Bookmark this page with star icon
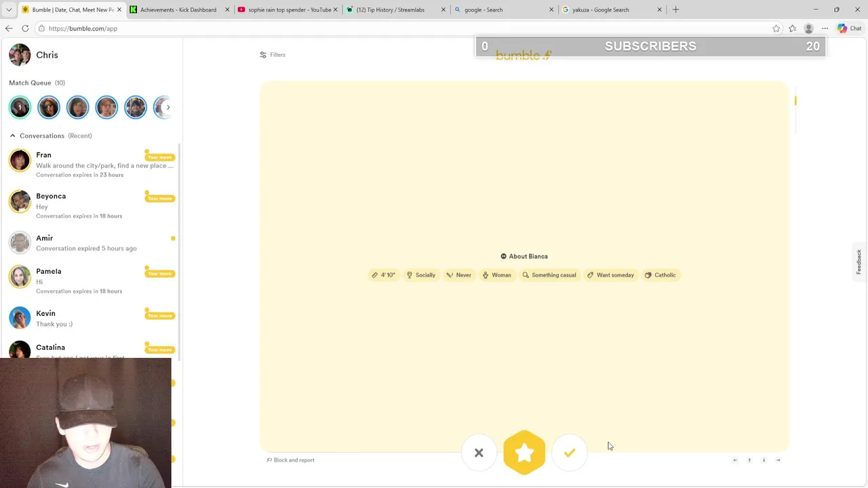This screenshot has height=488, width=868. [x=776, y=28]
